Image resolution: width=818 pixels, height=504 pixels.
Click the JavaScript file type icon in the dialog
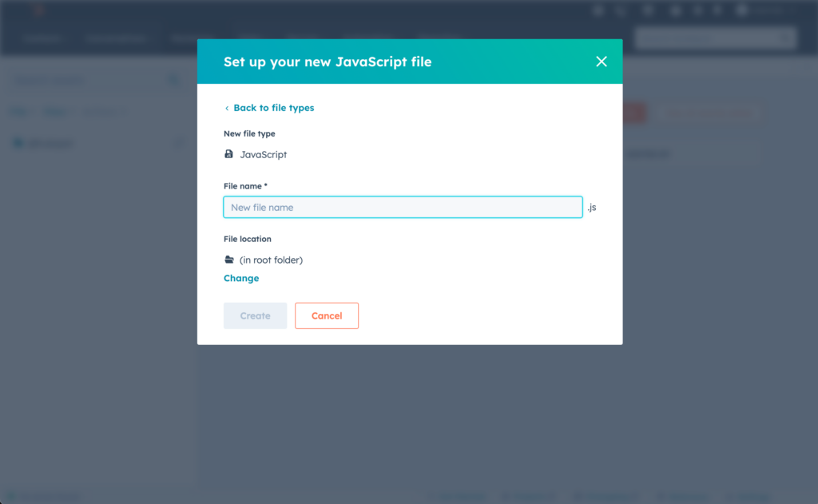[x=229, y=153]
